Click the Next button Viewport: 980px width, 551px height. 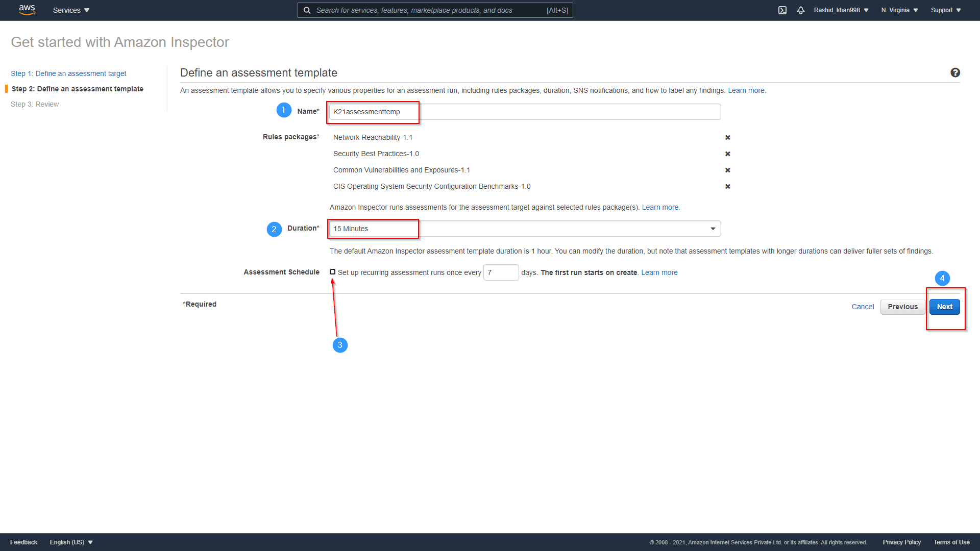pos(944,307)
